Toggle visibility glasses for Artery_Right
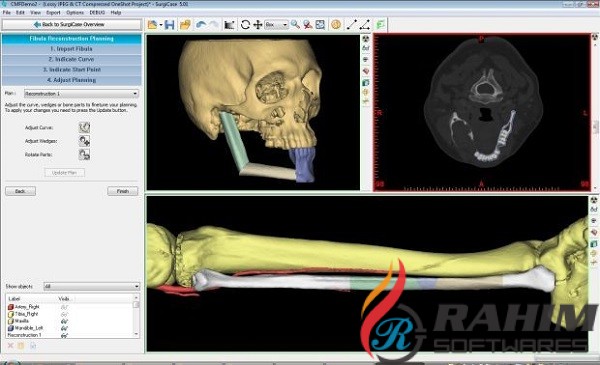600x365 pixels. (x=64, y=307)
